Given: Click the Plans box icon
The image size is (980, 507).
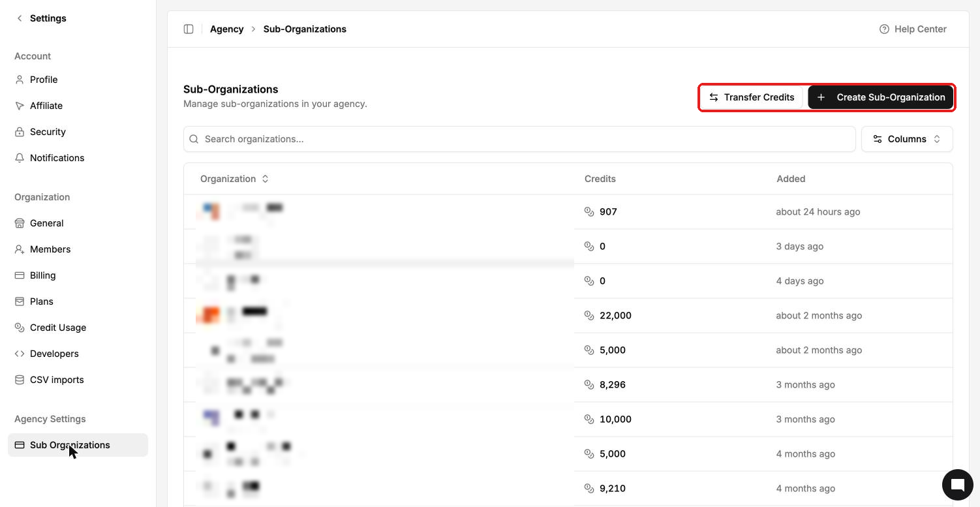Looking at the screenshot, I should [x=20, y=301].
